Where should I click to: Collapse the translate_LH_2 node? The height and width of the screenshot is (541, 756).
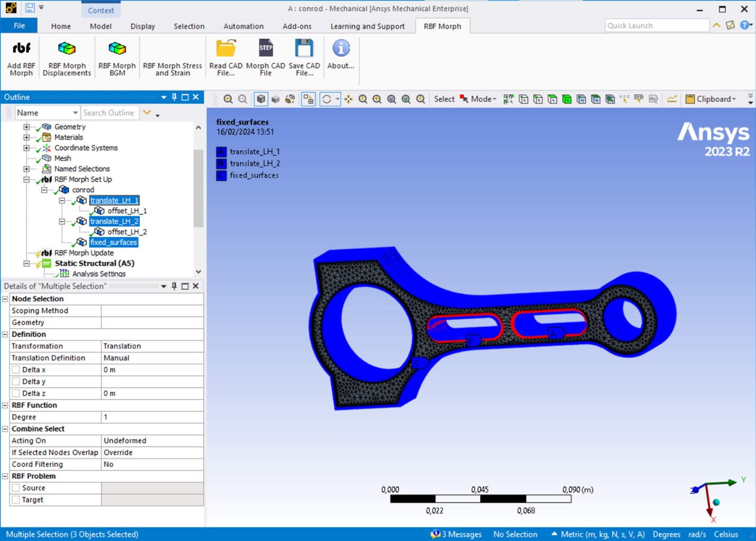coord(62,221)
